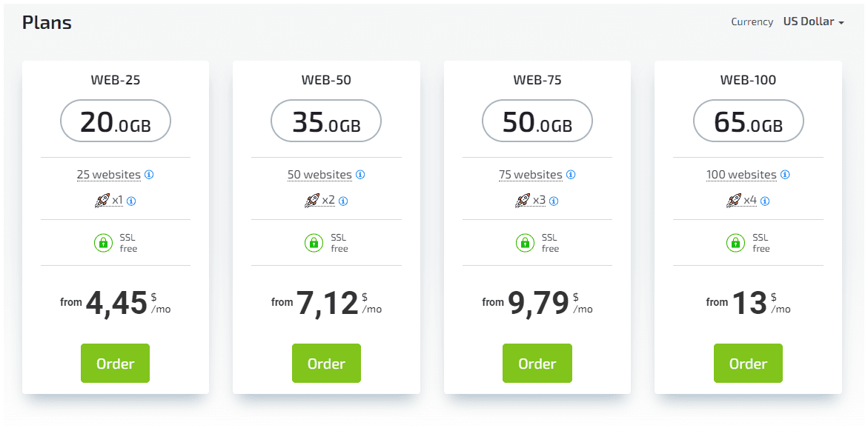Order the WEB-100 plan
The width and height of the screenshot is (868, 428).
coord(749,364)
